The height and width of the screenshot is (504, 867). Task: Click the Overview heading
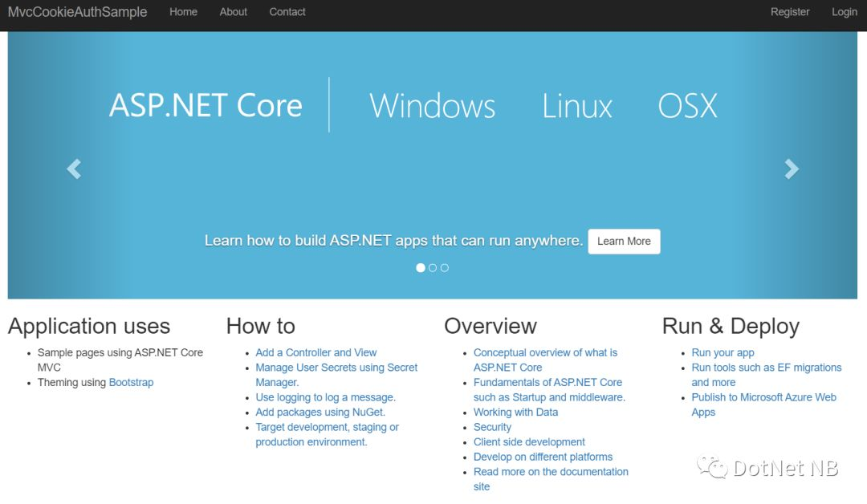coord(490,326)
